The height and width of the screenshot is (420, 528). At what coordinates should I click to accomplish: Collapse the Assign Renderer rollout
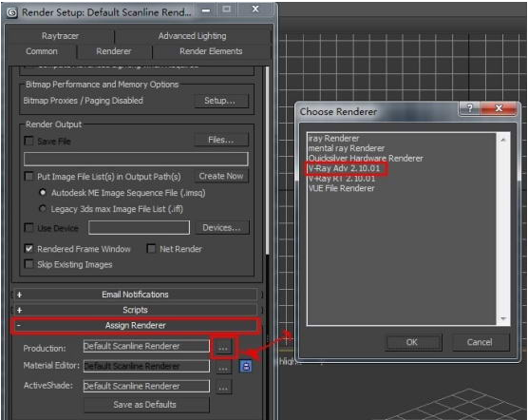(135, 325)
